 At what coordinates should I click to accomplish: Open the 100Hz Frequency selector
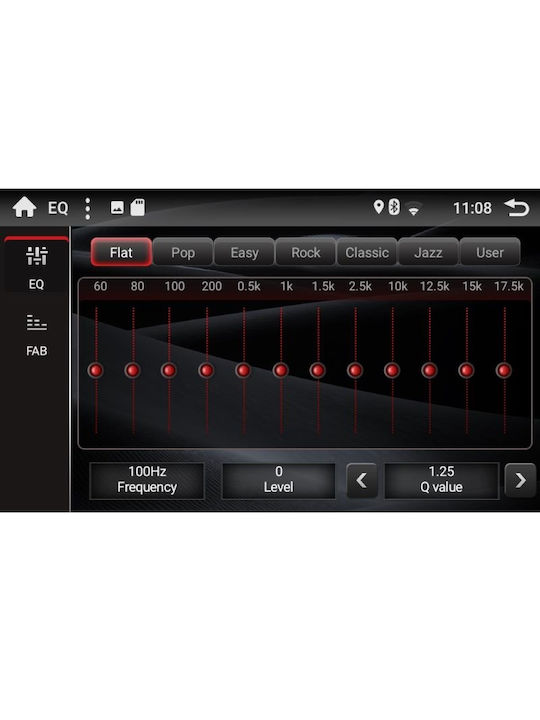tap(147, 479)
